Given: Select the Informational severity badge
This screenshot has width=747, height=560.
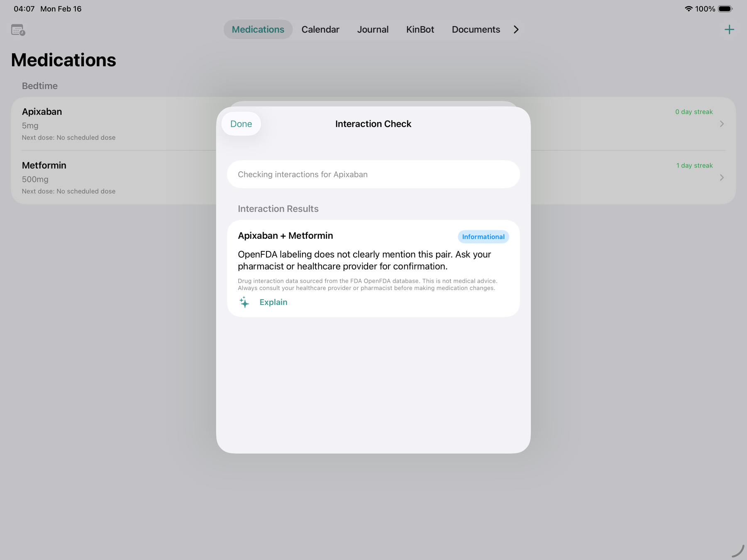Looking at the screenshot, I should click(x=483, y=236).
